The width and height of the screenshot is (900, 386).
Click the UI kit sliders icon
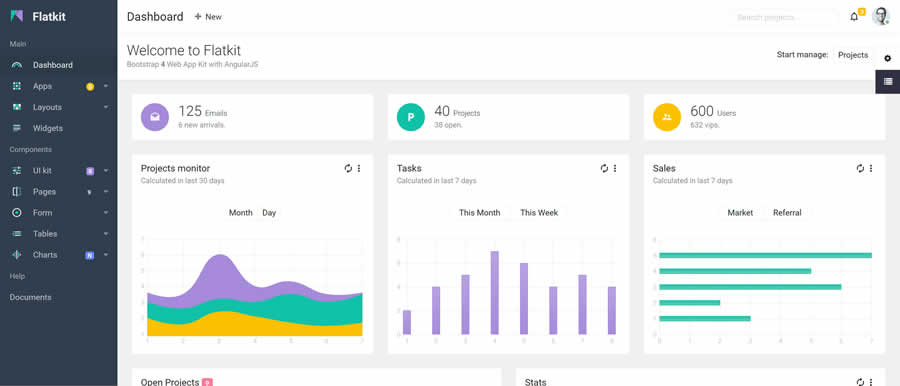pos(17,171)
